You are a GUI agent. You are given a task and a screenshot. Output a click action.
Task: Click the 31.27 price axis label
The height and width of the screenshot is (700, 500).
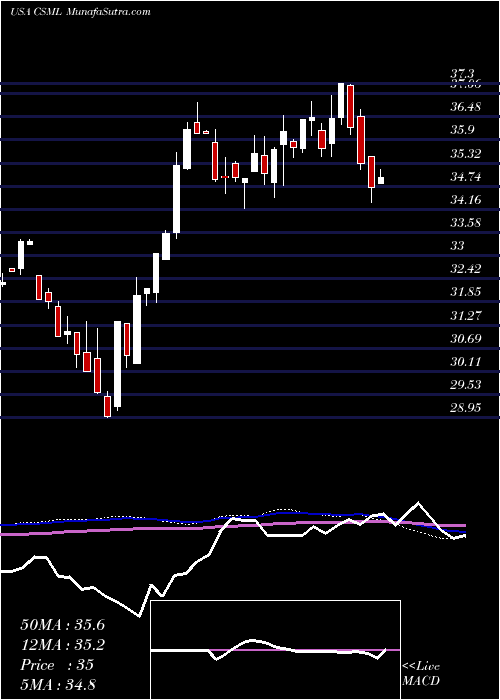pos(465,316)
